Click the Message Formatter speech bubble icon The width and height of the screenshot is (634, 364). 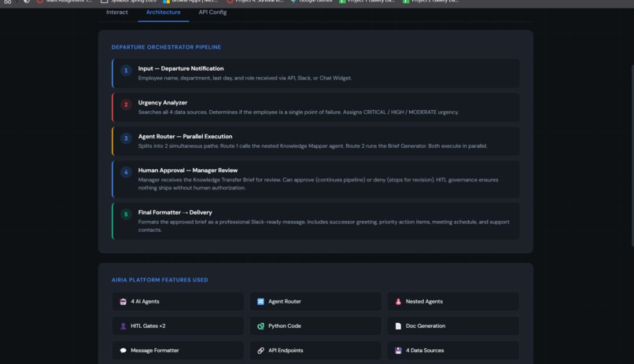point(123,351)
